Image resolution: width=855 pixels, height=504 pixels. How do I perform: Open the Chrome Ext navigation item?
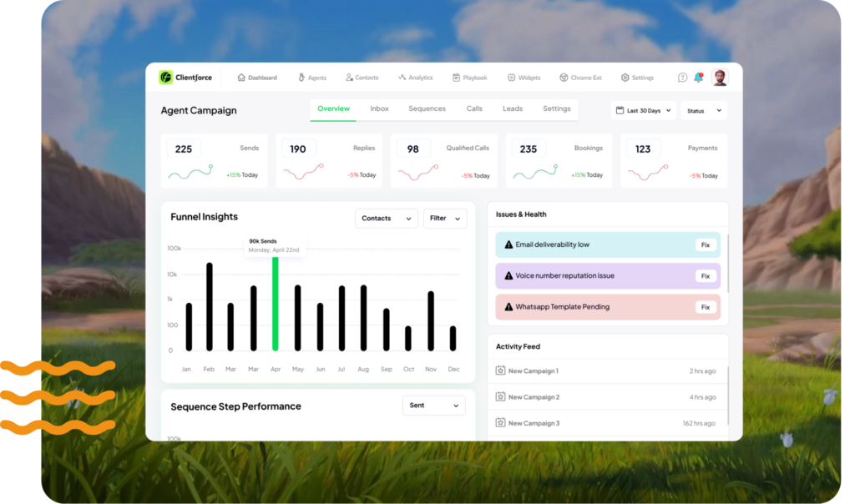pos(580,78)
